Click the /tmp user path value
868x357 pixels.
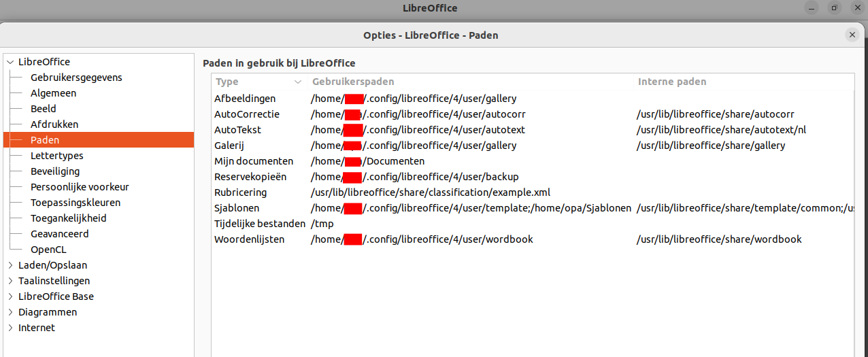(322, 224)
